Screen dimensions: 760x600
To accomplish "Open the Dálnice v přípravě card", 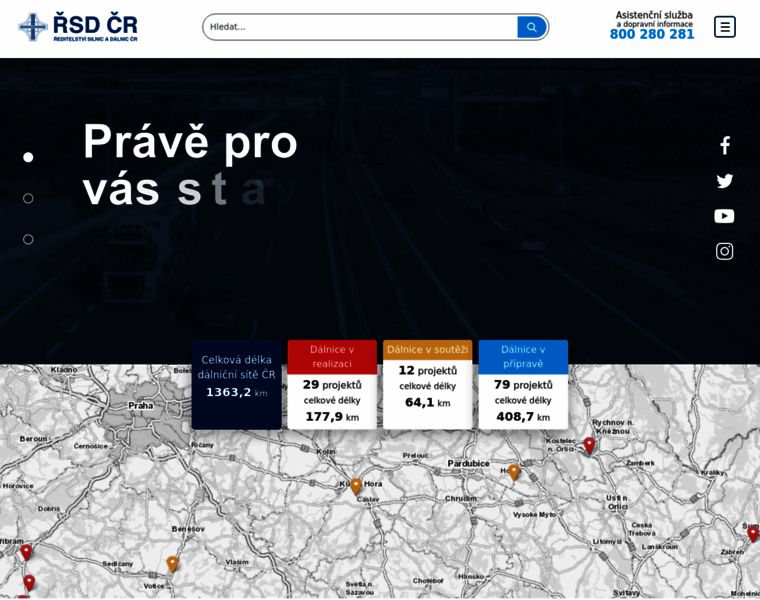I will tap(523, 385).
